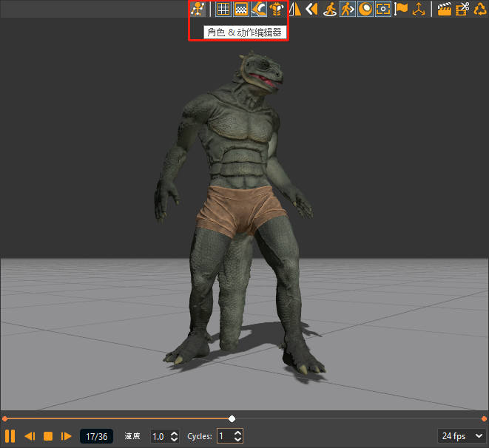Click the camera frame icon
This screenshot has width=489, height=448.
[383, 9]
